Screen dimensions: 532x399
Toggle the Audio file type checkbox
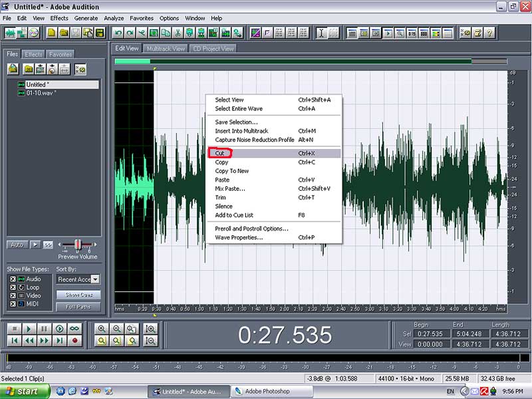(x=13, y=279)
